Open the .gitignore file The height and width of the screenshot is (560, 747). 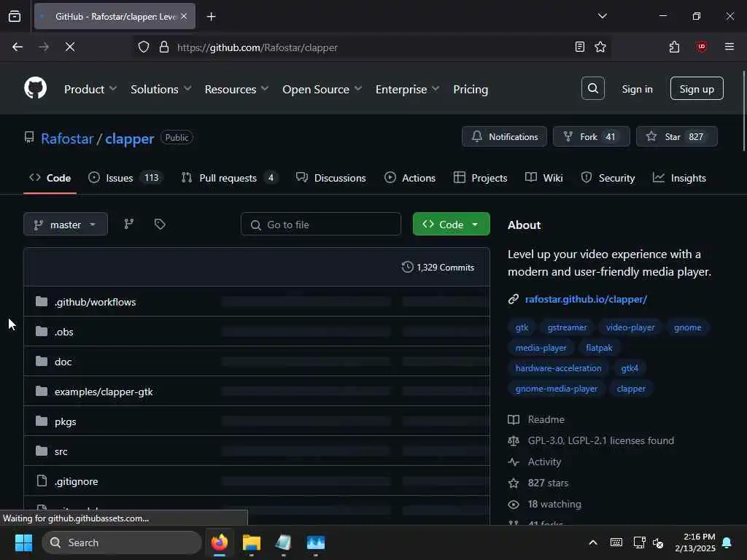76,481
